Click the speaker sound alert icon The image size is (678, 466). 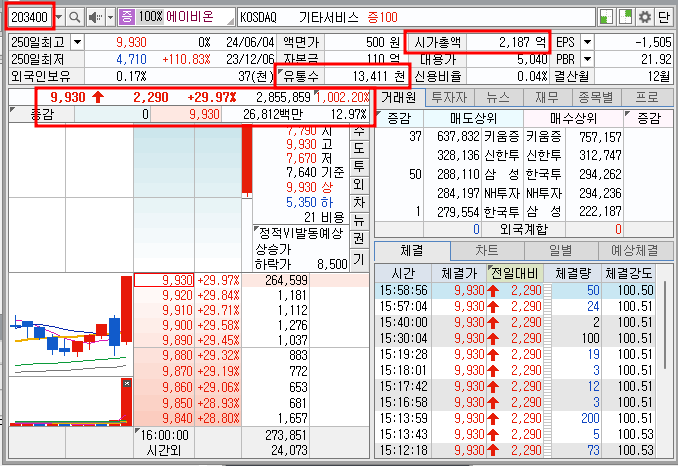[x=95, y=17]
